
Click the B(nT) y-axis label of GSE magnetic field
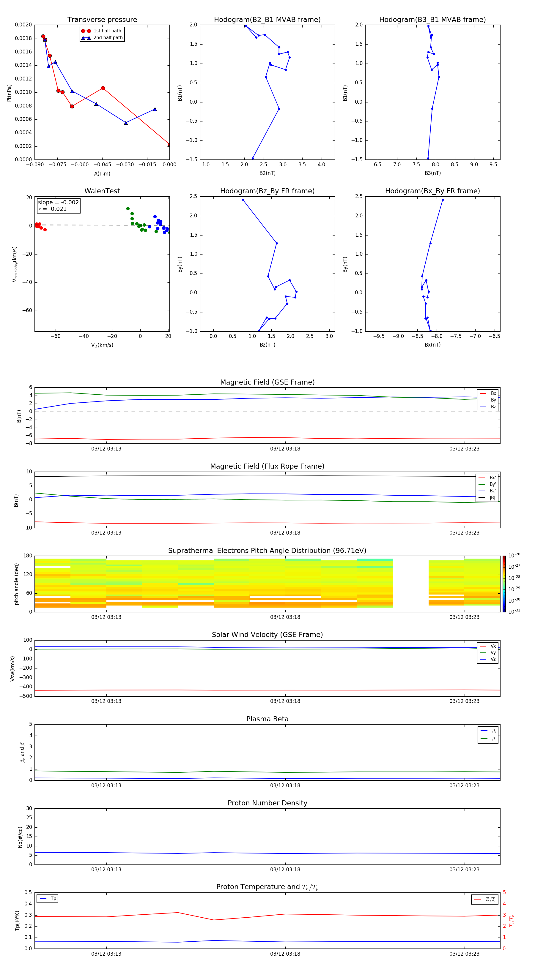(19, 416)
